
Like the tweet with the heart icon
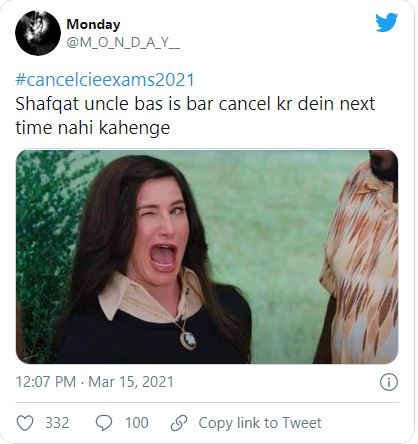point(25,423)
